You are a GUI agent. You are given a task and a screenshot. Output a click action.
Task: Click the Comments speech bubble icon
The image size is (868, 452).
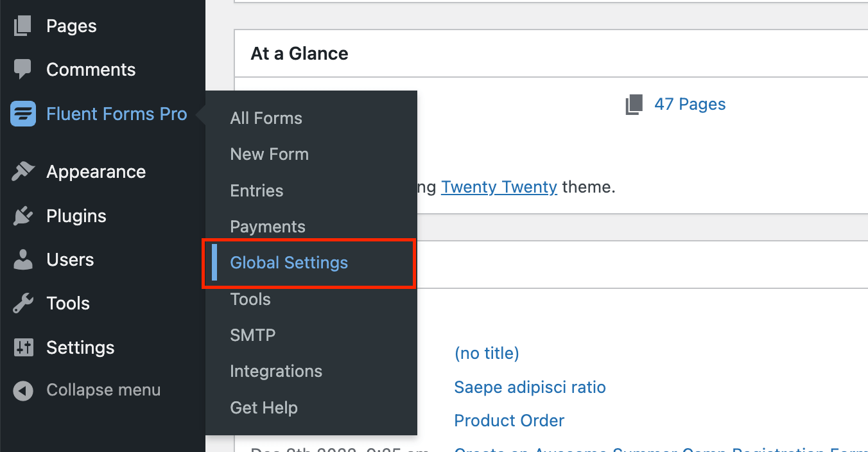pyautogui.click(x=23, y=70)
